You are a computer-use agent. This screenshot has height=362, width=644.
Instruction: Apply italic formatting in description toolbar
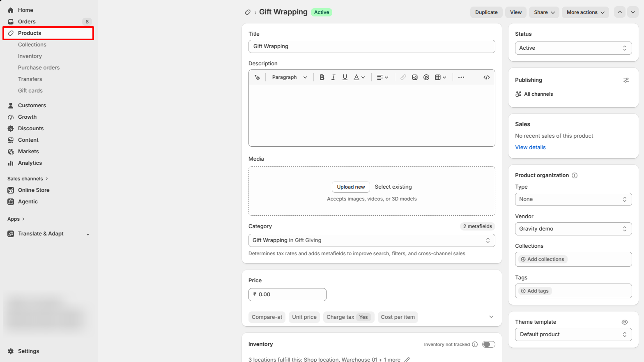coord(333,77)
